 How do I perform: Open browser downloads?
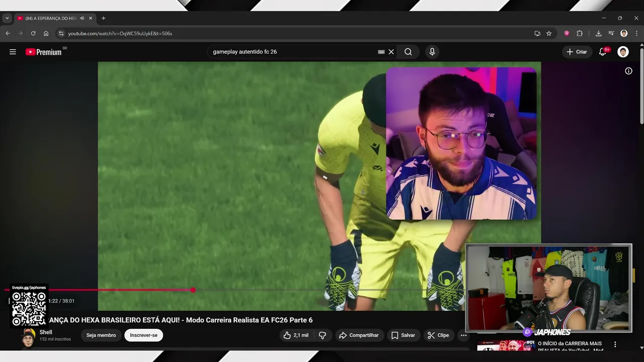pos(598,33)
